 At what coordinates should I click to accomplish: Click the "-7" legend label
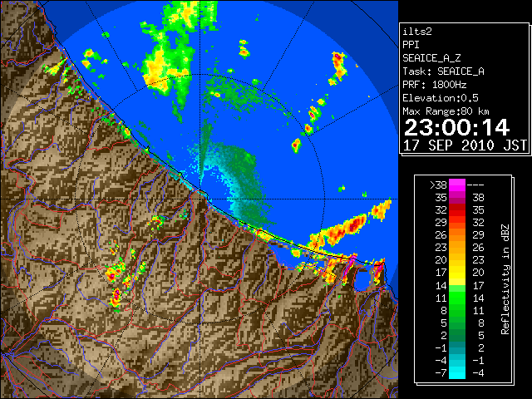pos(441,373)
